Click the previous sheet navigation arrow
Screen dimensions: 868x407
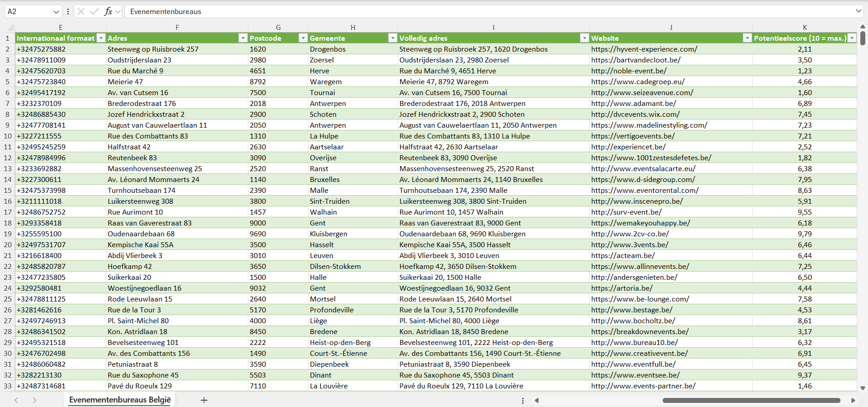[x=16, y=400]
